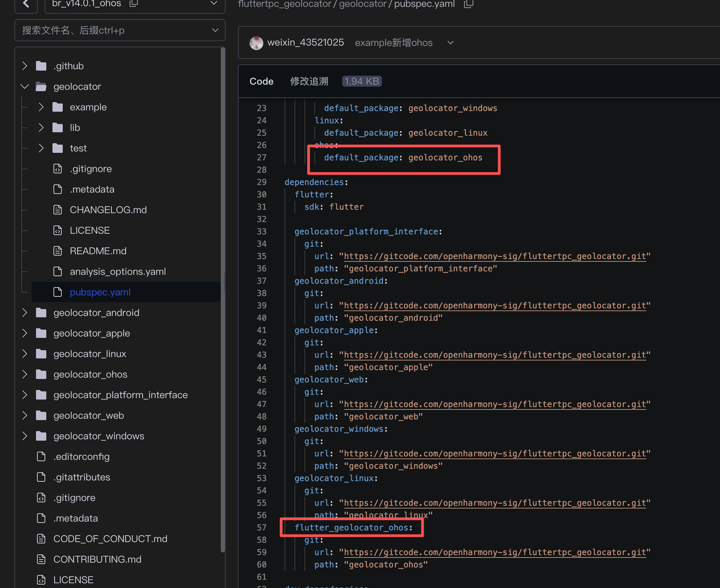Switch to the 修改追溯 blame tab

(309, 81)
